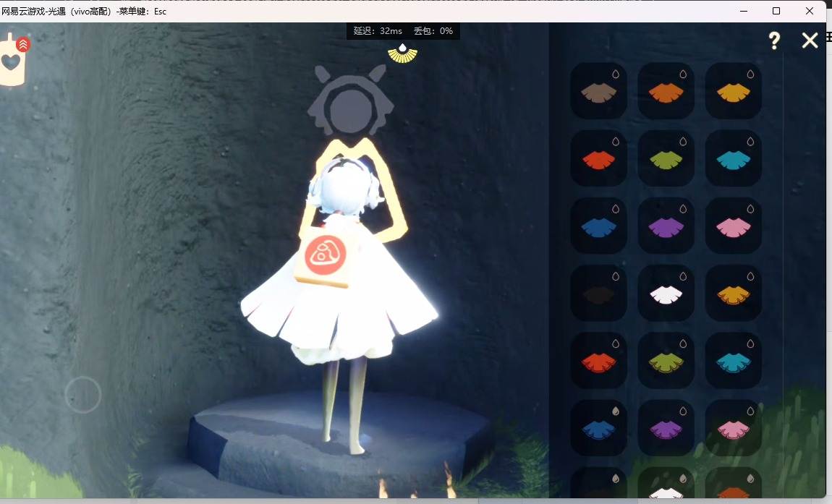
Task: Choose the pink single-layer cape in the third row
Action: (734, 226)
